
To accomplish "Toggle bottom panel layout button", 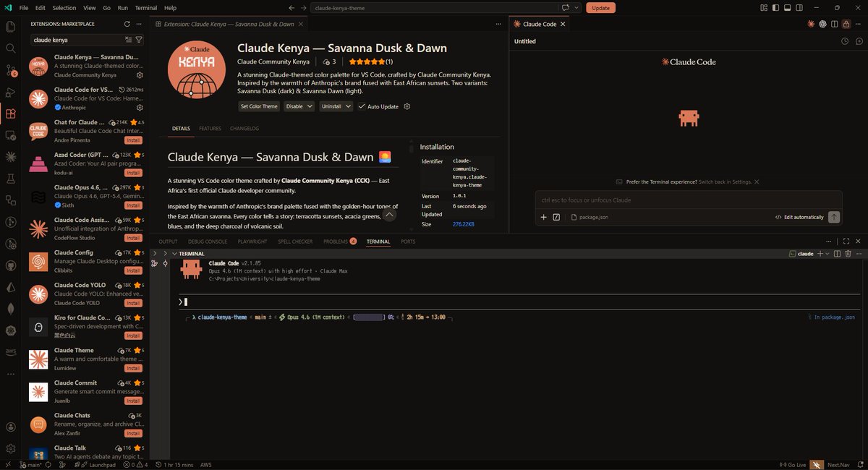I will click(x=788, y=8).
